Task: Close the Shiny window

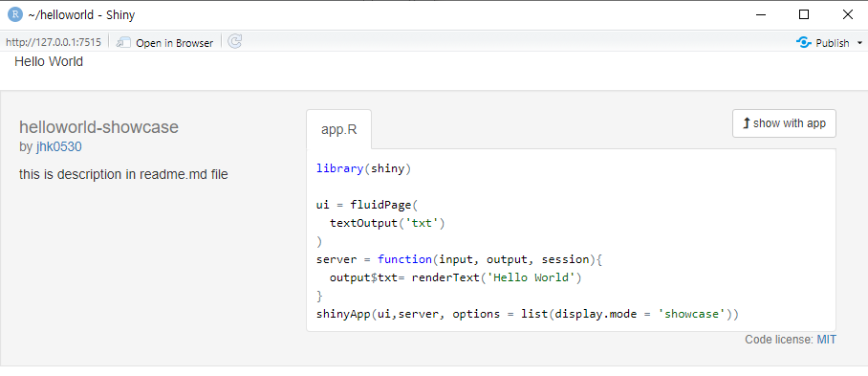Action: point(848,15)
